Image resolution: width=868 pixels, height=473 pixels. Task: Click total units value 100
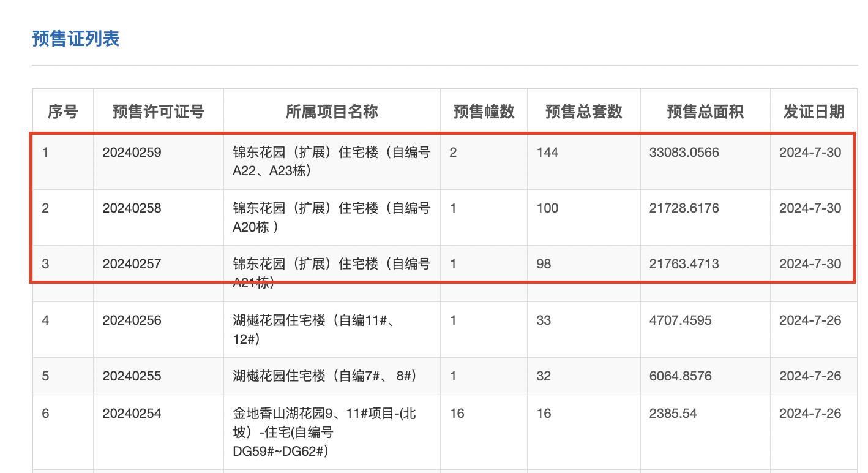tap(547, 208)
